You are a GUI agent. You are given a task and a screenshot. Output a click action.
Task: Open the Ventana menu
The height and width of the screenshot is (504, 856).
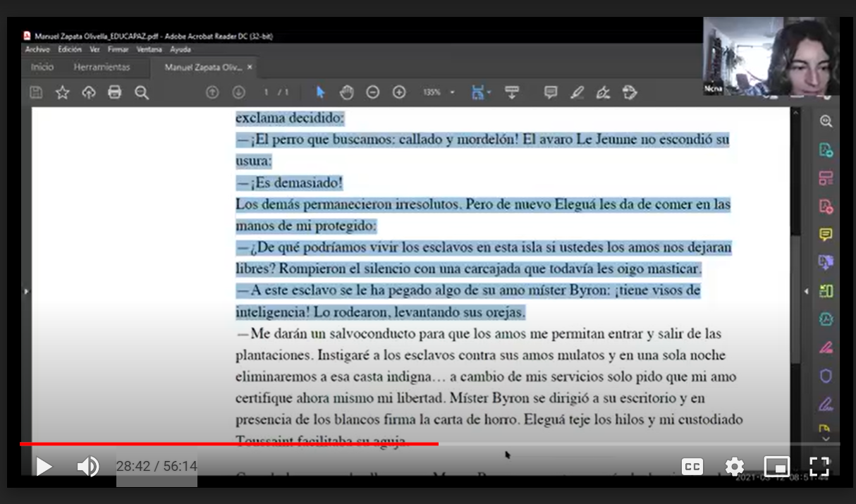pos(149,50)
